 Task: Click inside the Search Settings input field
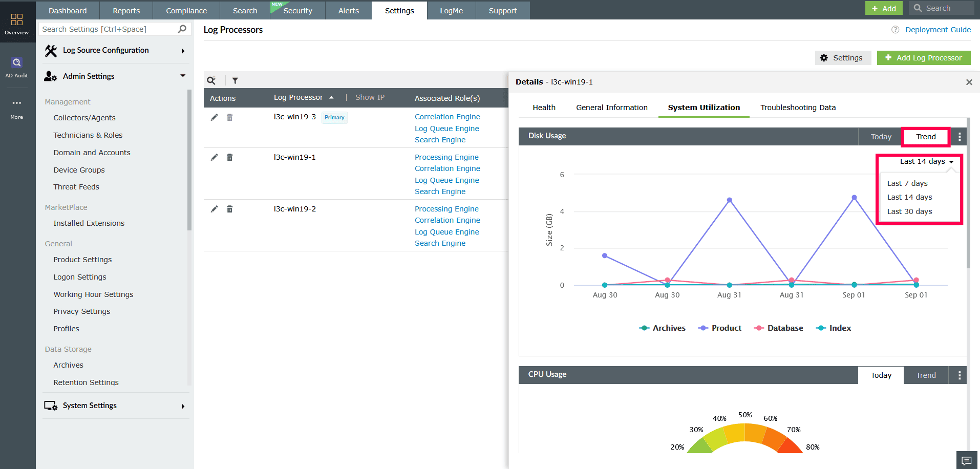(x=102, y=29)
